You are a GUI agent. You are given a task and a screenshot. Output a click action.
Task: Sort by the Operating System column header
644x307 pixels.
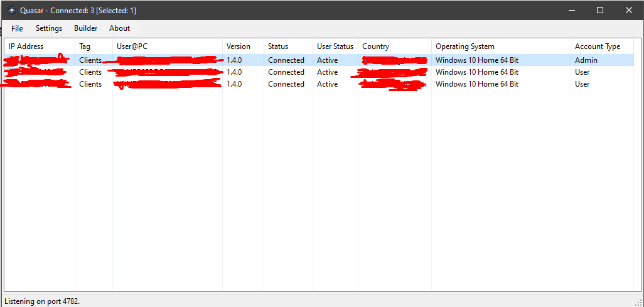501,46
